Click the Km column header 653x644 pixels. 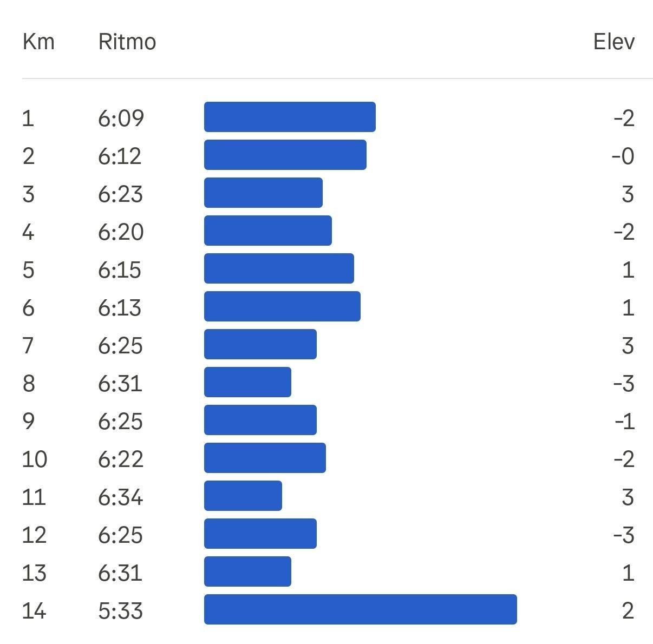point(38,42)
